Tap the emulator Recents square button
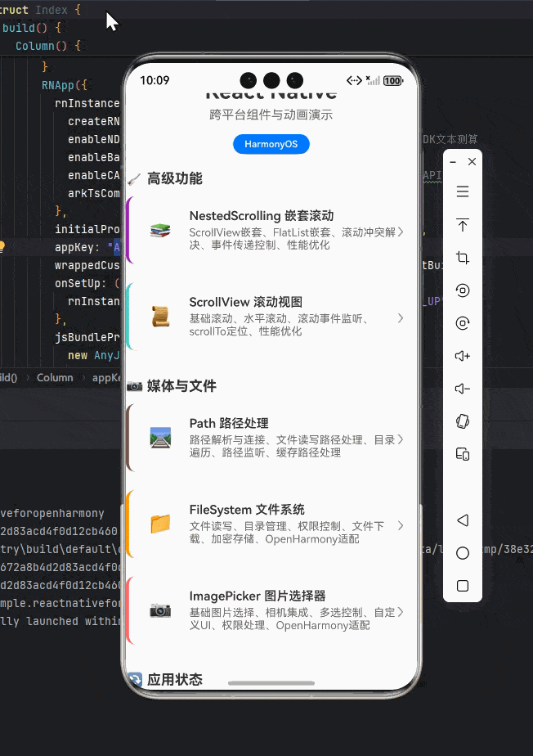This screenshot has width=533, height=756. [x=463, y=586]
